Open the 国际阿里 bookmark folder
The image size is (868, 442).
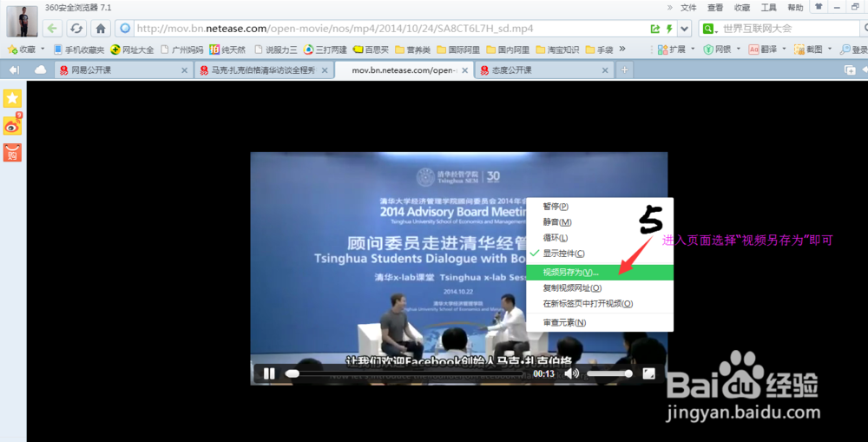pyautogui.click(x=458, y=49)
